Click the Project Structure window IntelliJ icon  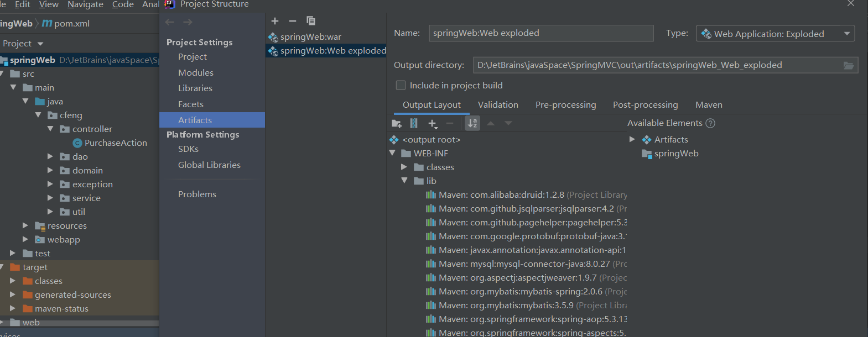click(x=170, y=4)
